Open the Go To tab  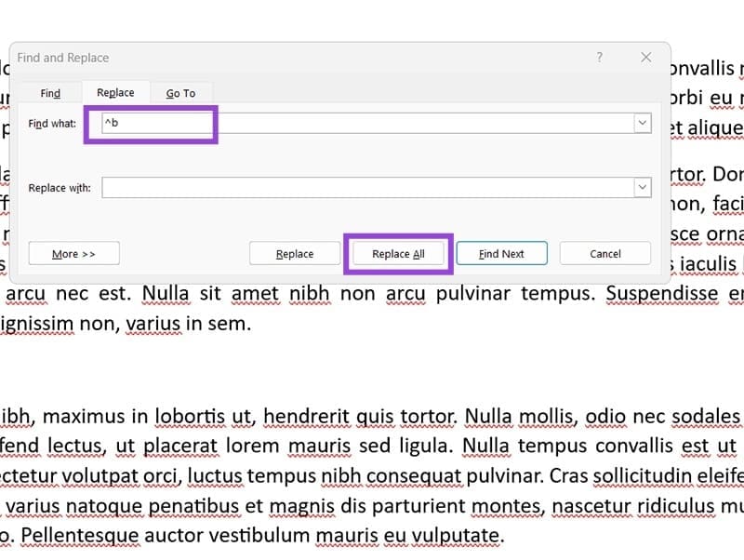[180, 93]
